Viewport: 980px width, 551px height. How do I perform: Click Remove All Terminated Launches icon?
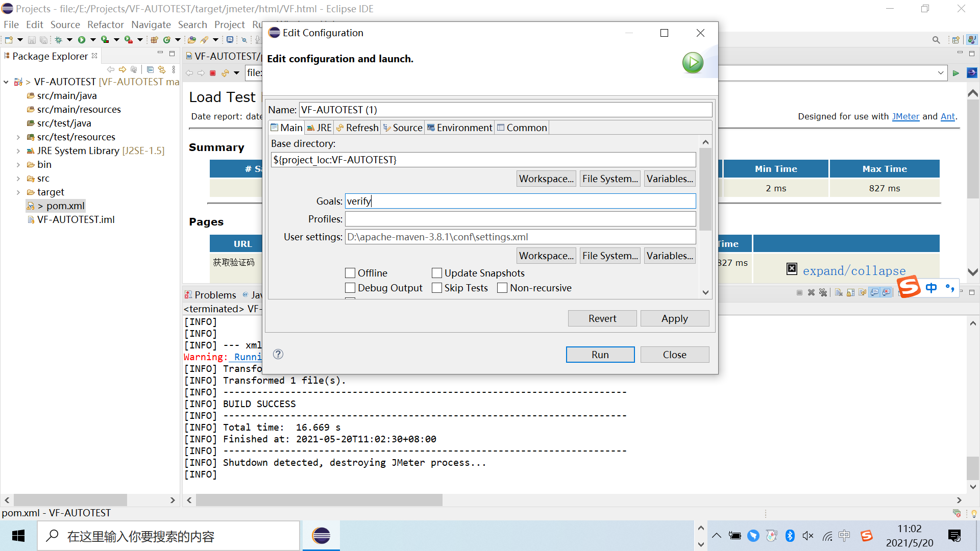point(823,292)
